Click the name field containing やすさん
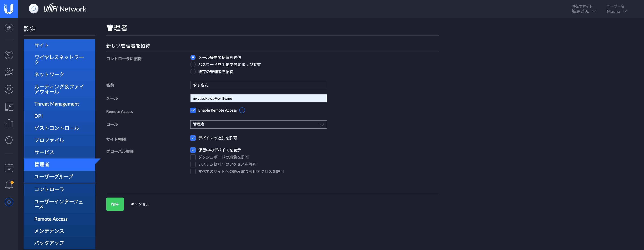 258,85
